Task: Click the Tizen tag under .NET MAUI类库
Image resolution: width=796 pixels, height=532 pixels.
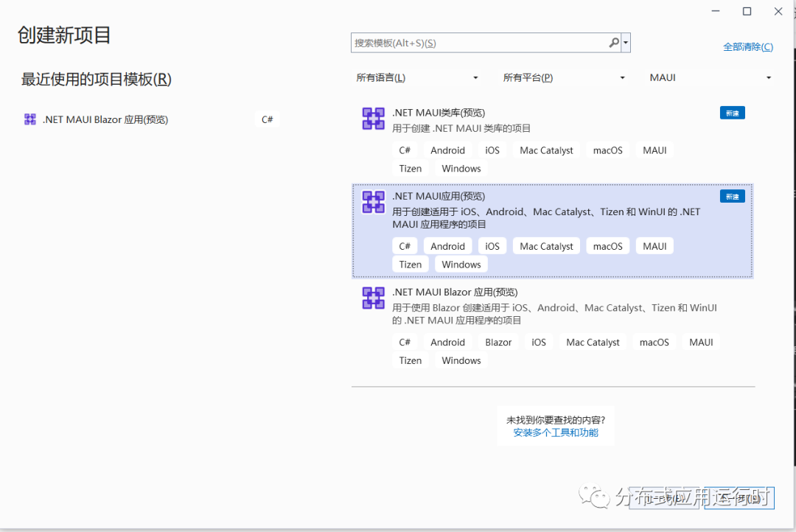Action: 411,169
